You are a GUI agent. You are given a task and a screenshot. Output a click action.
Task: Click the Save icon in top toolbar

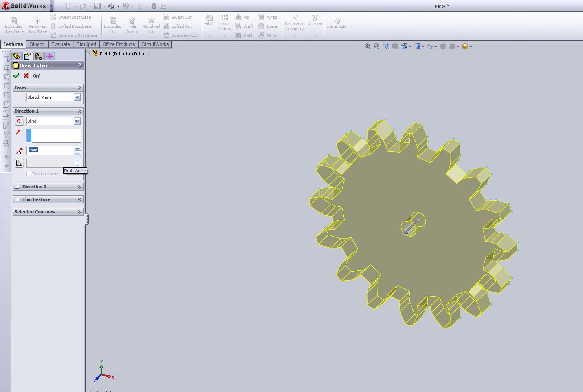(x=97, y=6)
